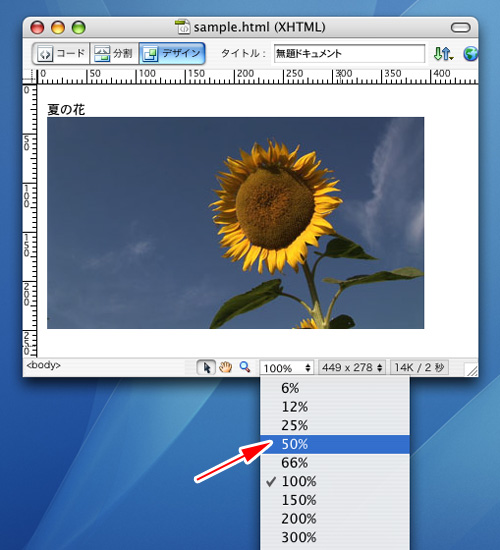Click the yellow minimize window button
This screenshot has width=500, height=550.
coord(58,27)
